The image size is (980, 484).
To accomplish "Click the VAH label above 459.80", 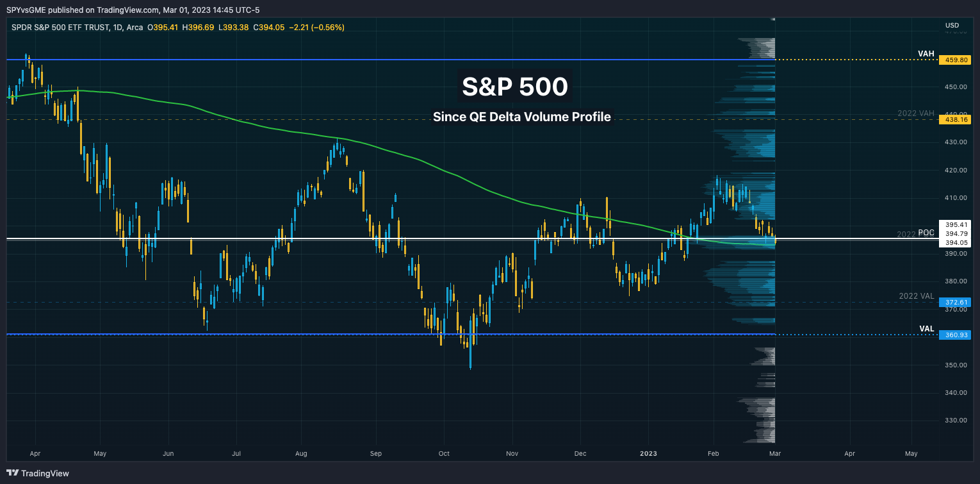I will pos(926,54).
